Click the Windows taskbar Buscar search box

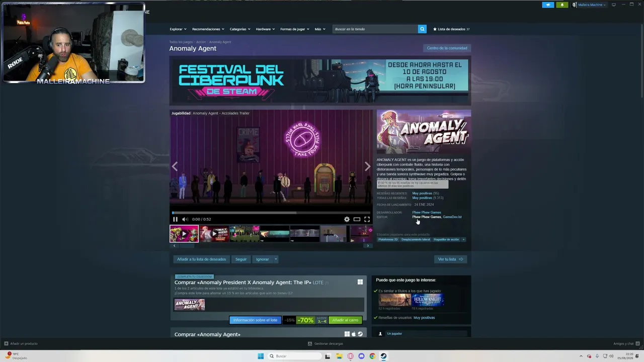pos(295,356)
